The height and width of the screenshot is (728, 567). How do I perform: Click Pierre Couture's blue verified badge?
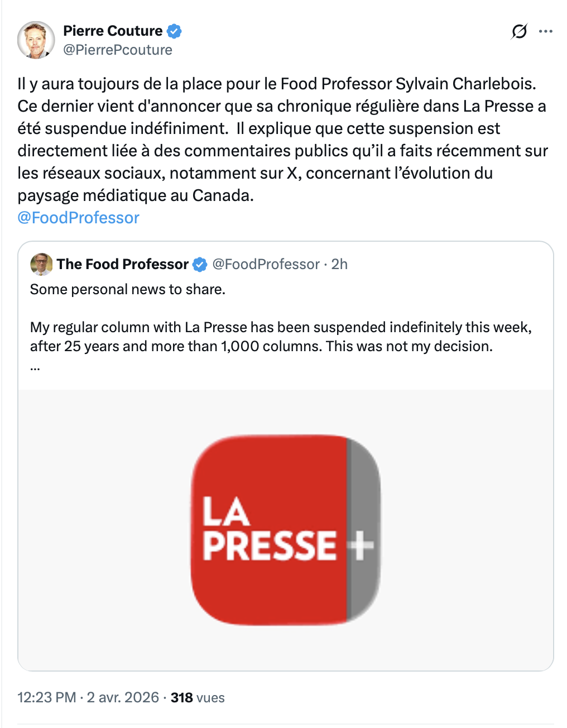pyautogui.click(x=175, y=31)
